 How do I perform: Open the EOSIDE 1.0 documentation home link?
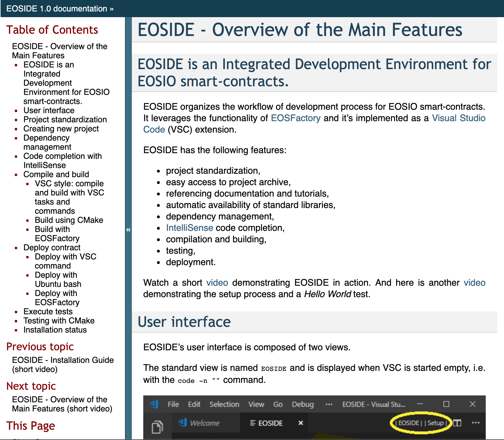point(57,9)
